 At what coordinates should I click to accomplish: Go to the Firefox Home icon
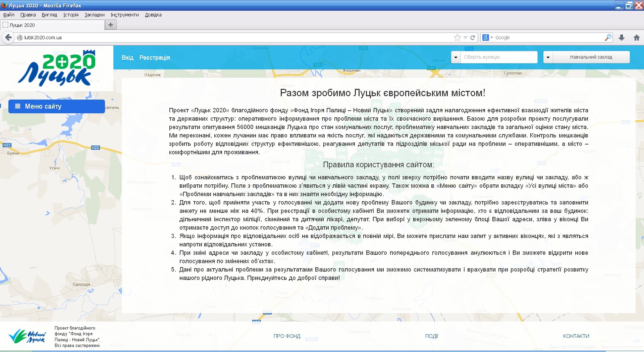[x=636, y=38]
